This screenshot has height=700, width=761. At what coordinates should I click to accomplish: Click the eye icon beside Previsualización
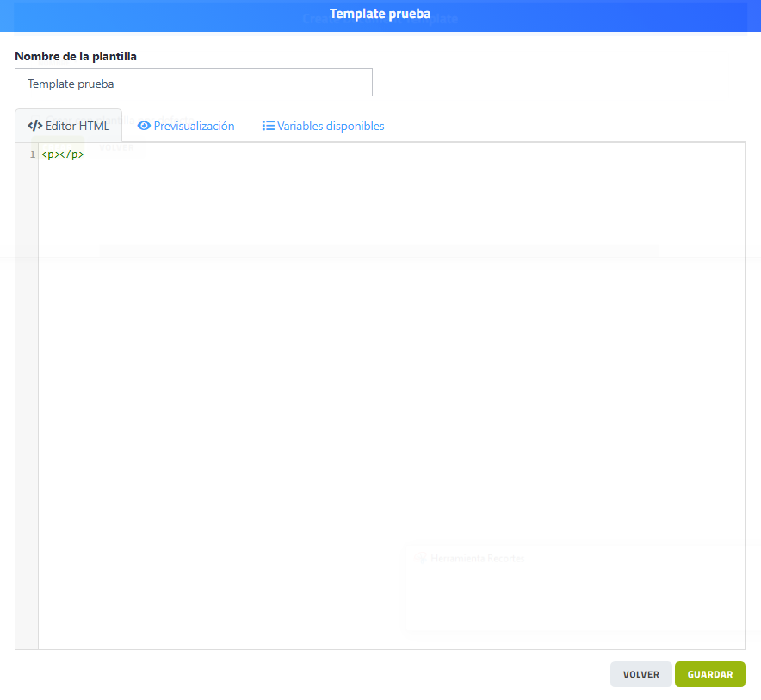(144, 126)
